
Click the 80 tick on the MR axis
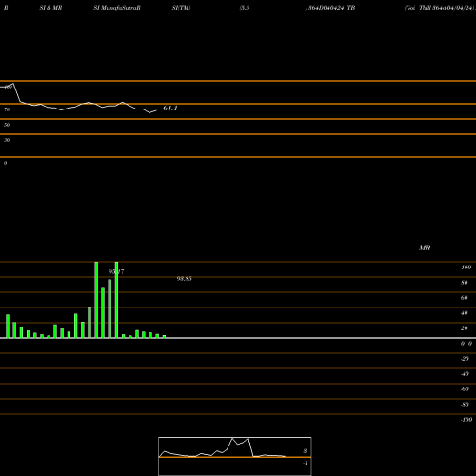point(465,283)
